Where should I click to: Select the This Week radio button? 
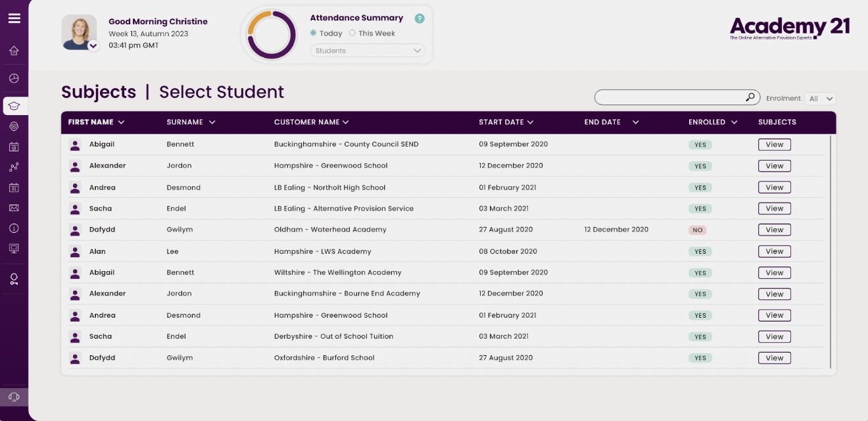coord(352,34)
